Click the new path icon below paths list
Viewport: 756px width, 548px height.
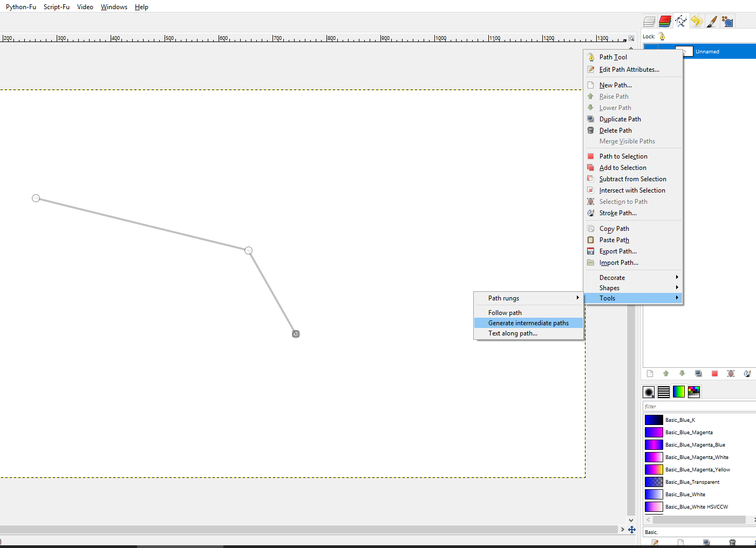pyautogui.click(x=650, y=374)
